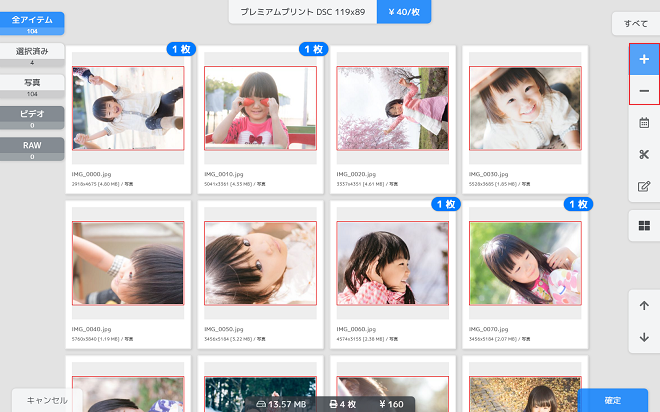Open the calendar date filter icon
The height and width of the screenshot is (412, 660).
643,122
